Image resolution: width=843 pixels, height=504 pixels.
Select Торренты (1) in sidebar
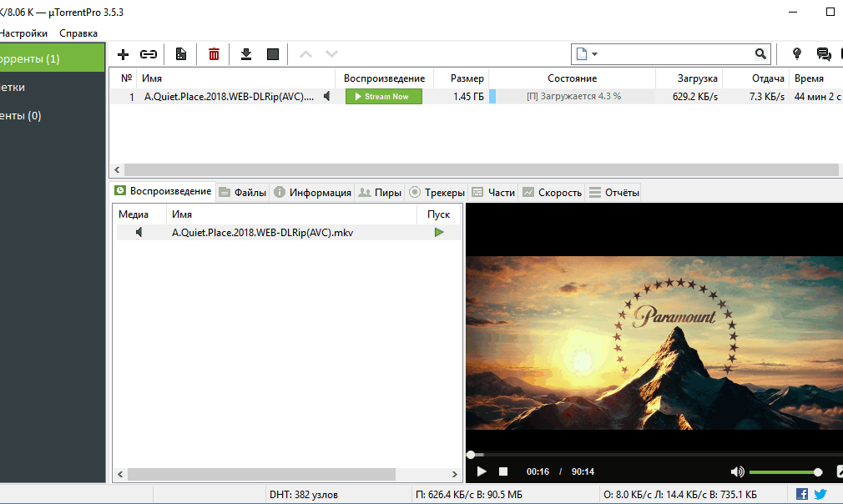[x=52, y=58]
